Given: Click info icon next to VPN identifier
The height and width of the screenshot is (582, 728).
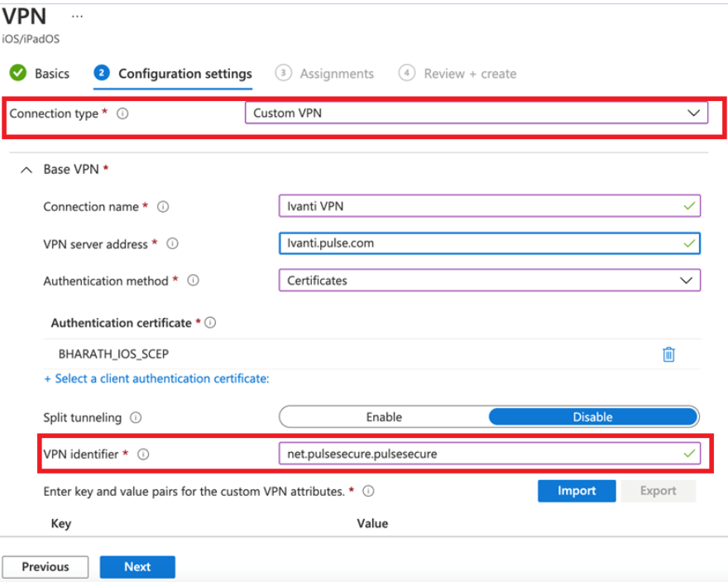Looking at the screenshot, I should pyautogui.click(x=143, y=455).
